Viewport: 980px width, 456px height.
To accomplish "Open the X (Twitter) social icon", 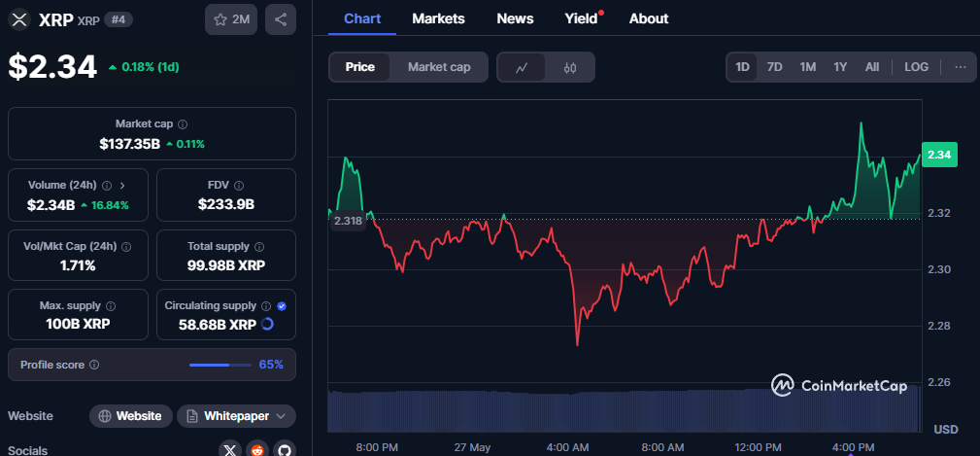I will (230, 450).
